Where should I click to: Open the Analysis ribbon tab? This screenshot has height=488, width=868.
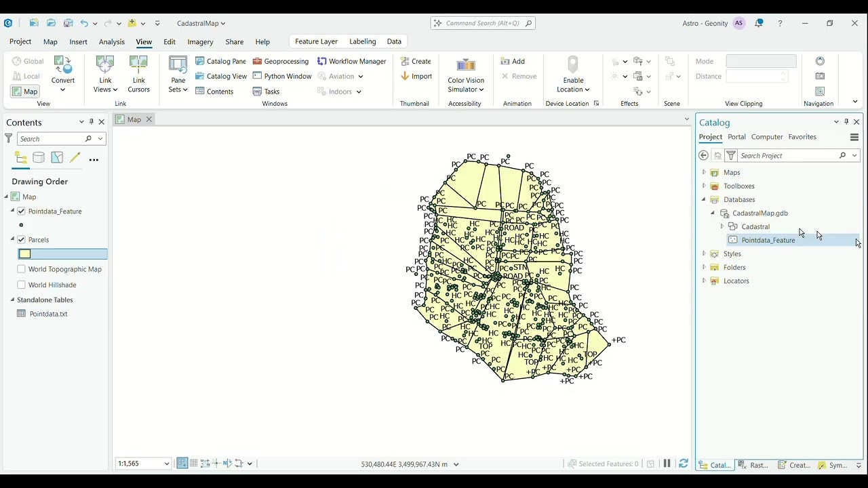coord(112,42)
